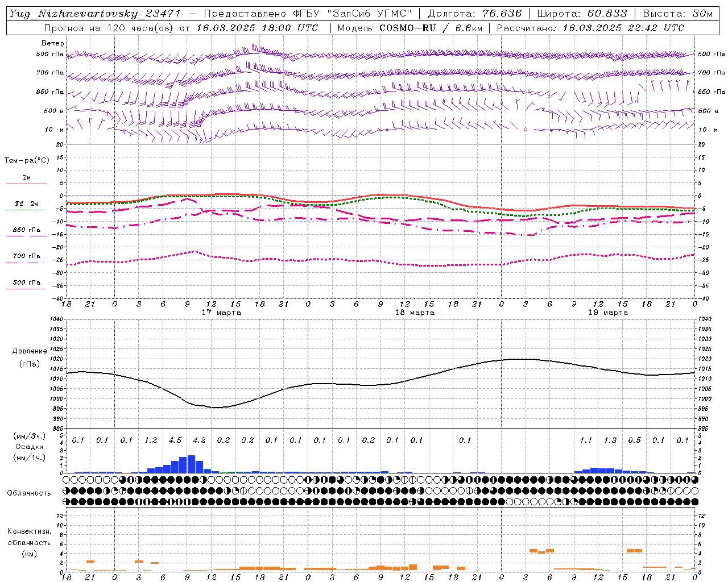Click the 4.2 precipitation total value

(199, 440)
